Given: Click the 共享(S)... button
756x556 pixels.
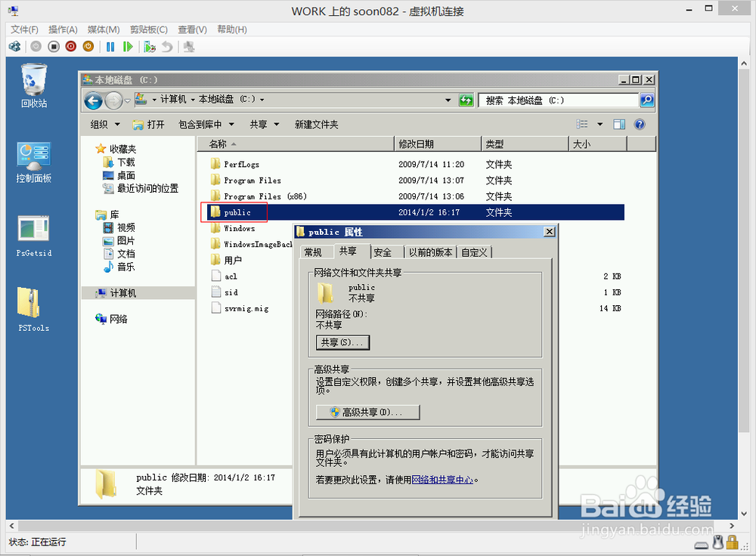Looking at the screenshot, I should 342,342.
